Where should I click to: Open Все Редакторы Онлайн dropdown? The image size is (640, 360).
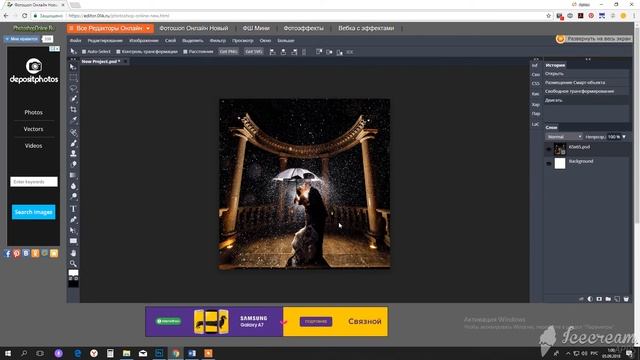click(110, 28)
